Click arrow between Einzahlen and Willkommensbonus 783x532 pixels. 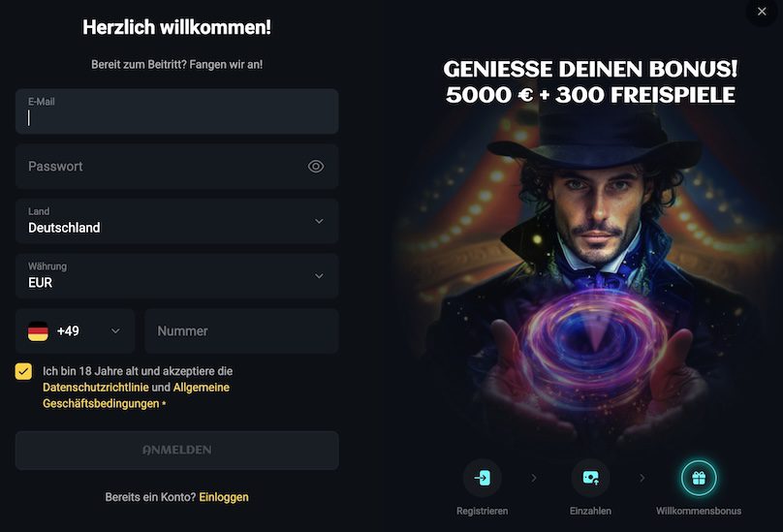[x=642, y=478]
